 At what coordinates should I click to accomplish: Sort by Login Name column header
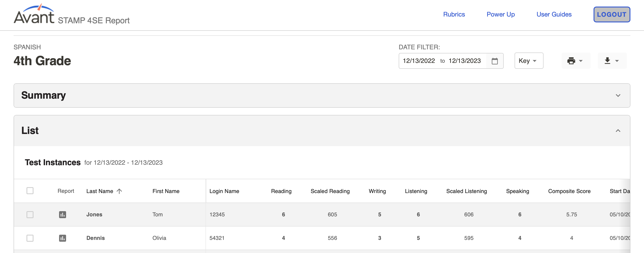(224, 191)
